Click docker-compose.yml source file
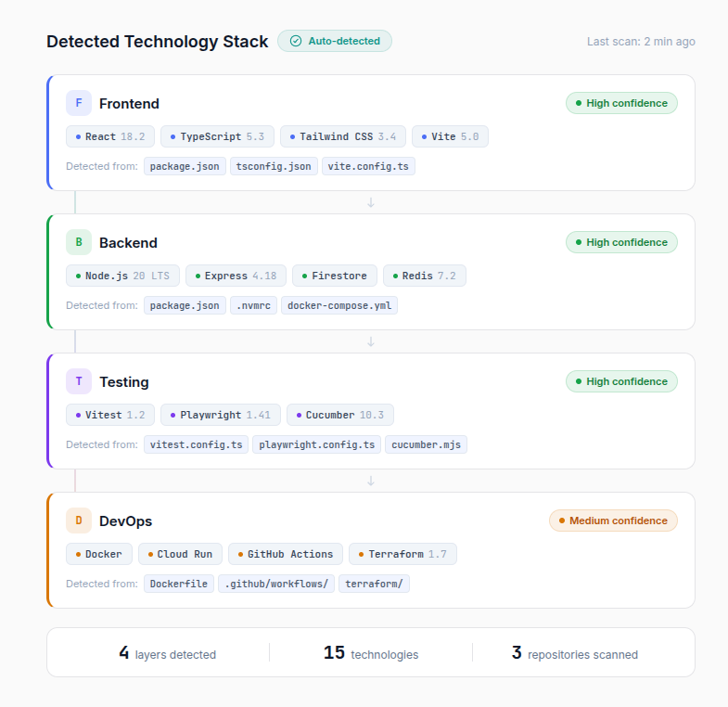728x707 pixels. [x=339, y=305]
